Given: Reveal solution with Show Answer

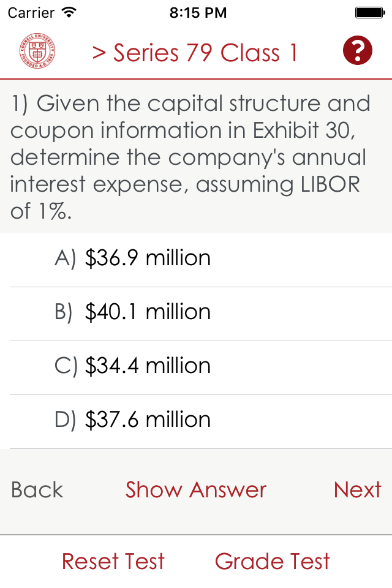Looking at the screenshot, I should tap(196, 490).
